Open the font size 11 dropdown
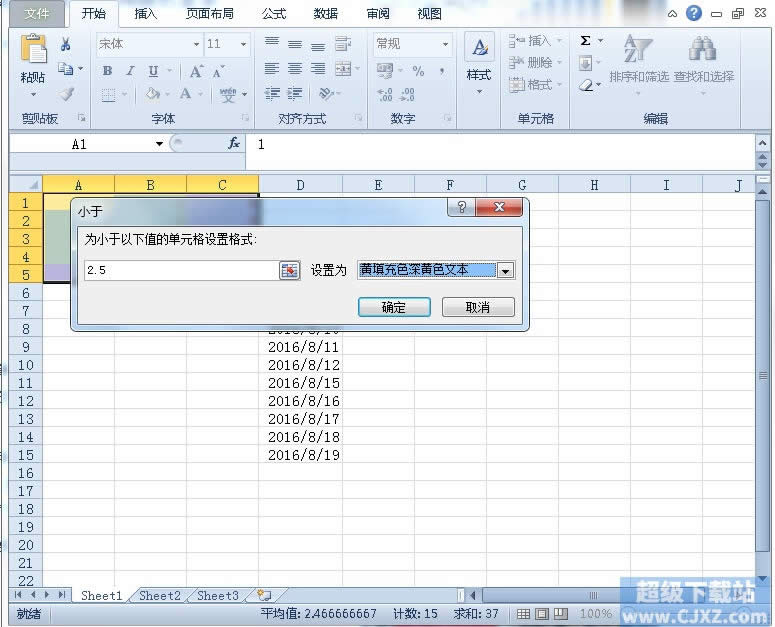The height and width of the screenshot is (627, 775). [243, 44]
